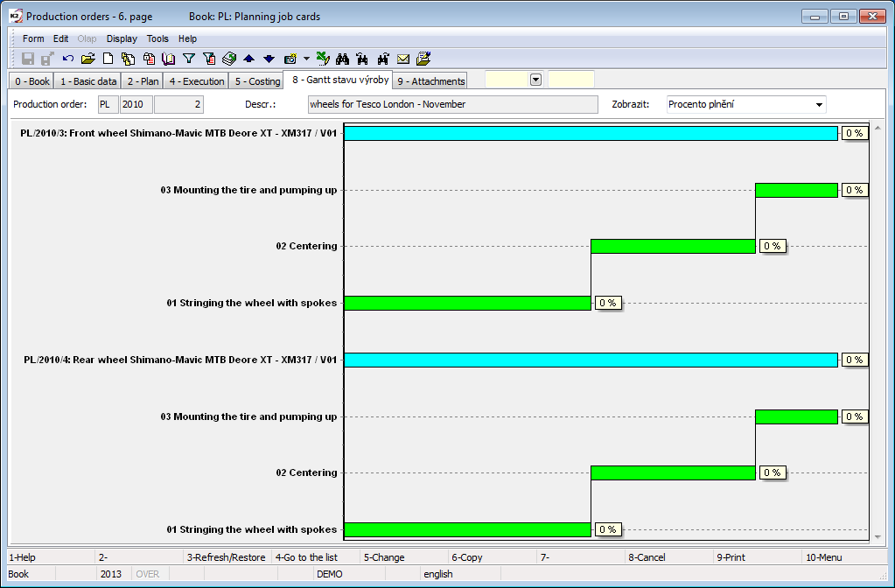
Task: Click the PL/2010/3 Front wheel label
Action: (x=178, y=133)
